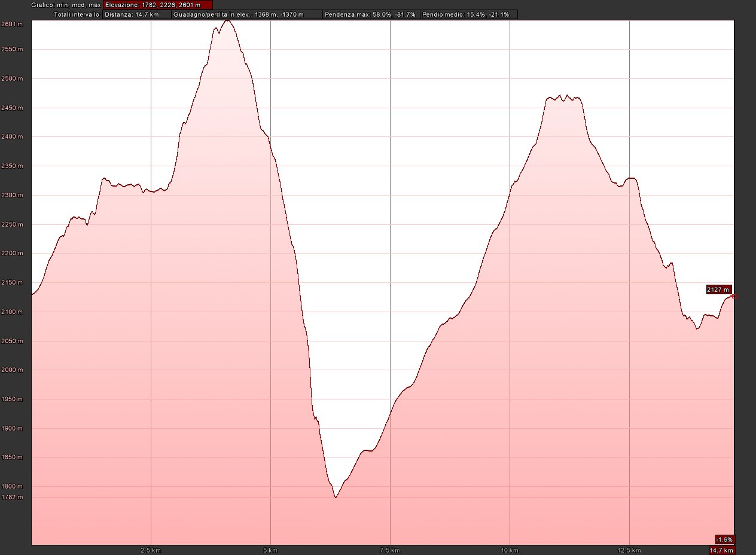Click the 1782 m minimum y-axis label
The height and width of the screenshot is (555, 756).
[x=12, y=497]
